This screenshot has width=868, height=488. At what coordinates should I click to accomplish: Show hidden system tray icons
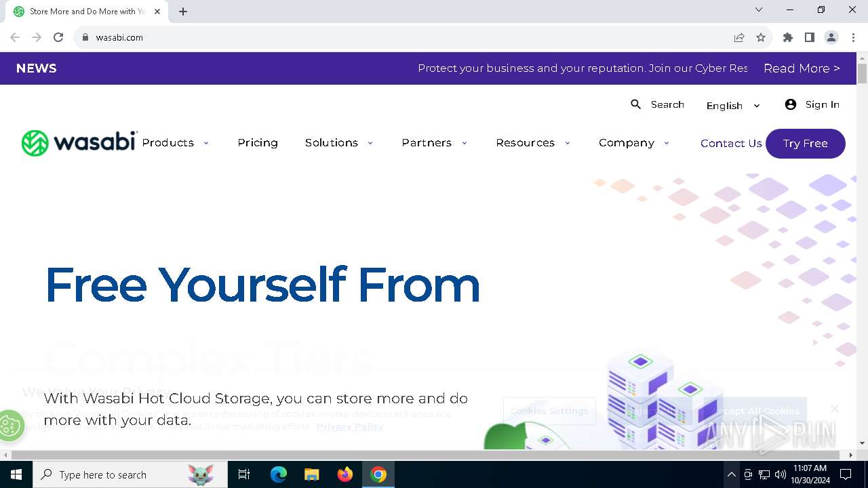click(x=731, y=474)
